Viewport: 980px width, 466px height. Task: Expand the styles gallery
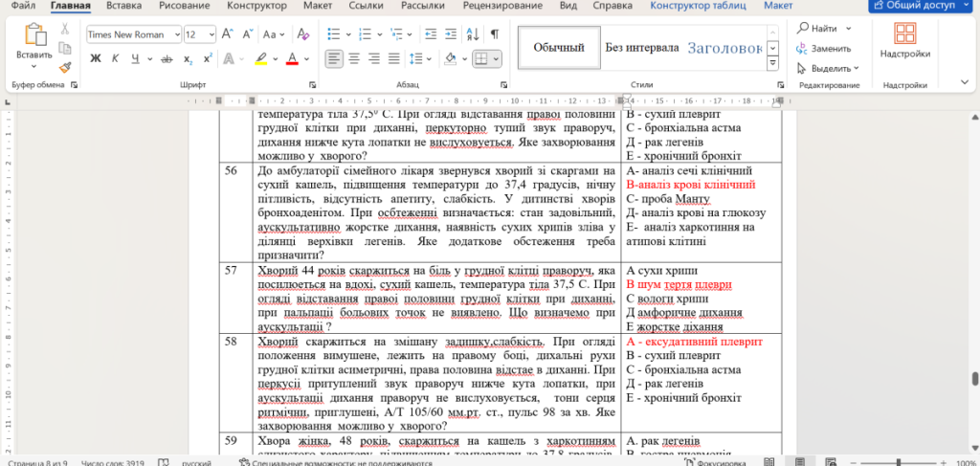tap(773, 63)
